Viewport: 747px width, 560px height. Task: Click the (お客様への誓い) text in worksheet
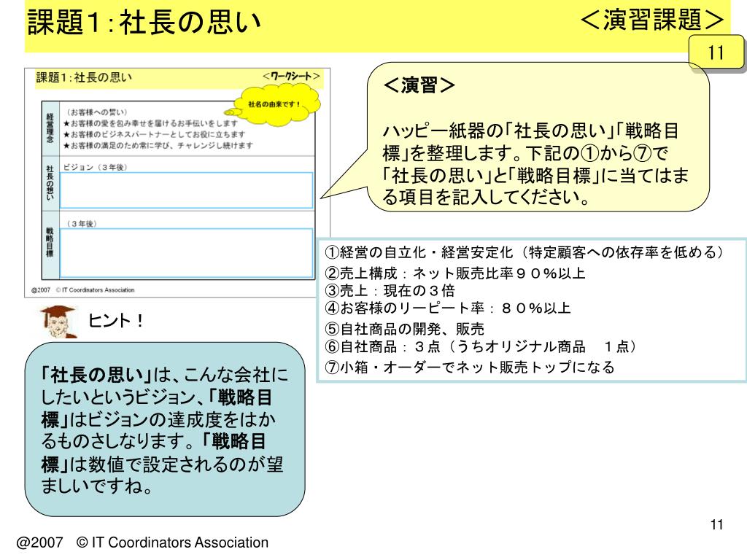click(97, 112)
